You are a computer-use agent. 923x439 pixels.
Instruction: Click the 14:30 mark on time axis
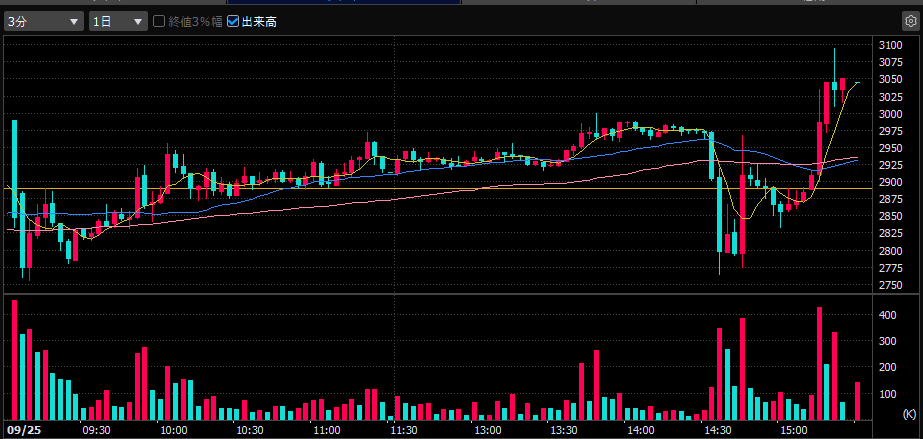(x=716, y=430)
